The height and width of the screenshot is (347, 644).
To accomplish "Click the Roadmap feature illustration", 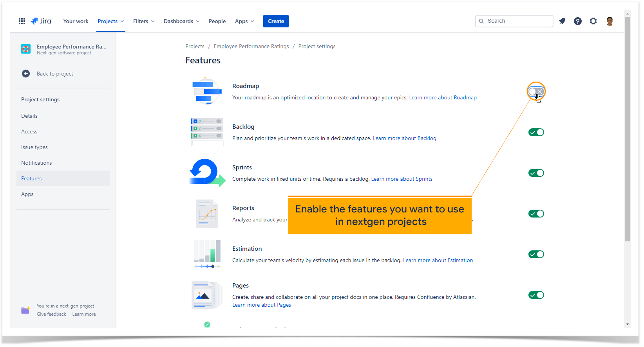I will 207,92.
